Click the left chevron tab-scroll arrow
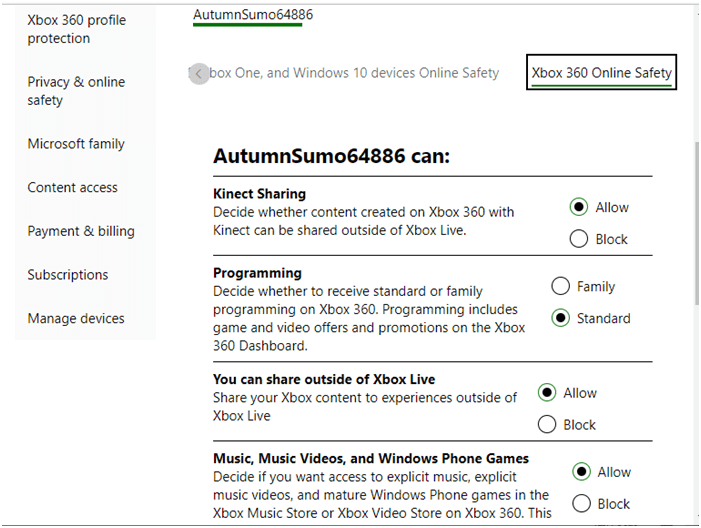This screenshot has width=701, height=528. [199, 73]
